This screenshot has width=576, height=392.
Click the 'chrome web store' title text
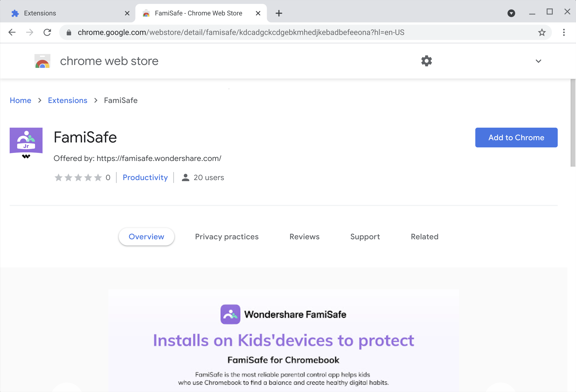coord(109,61)
